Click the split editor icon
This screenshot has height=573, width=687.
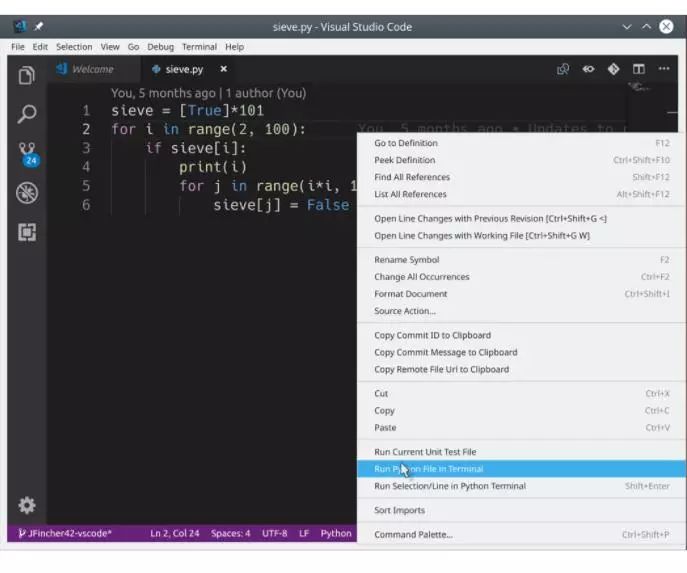click(x=639, y=69)
